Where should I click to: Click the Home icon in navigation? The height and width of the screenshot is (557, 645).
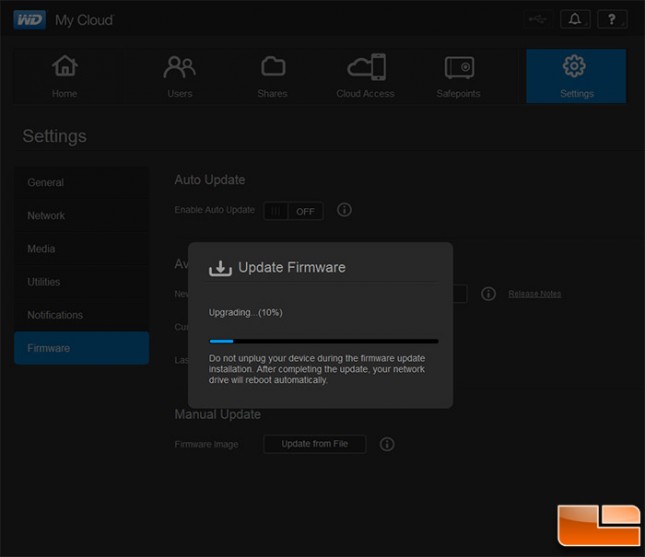coord(64,67)
